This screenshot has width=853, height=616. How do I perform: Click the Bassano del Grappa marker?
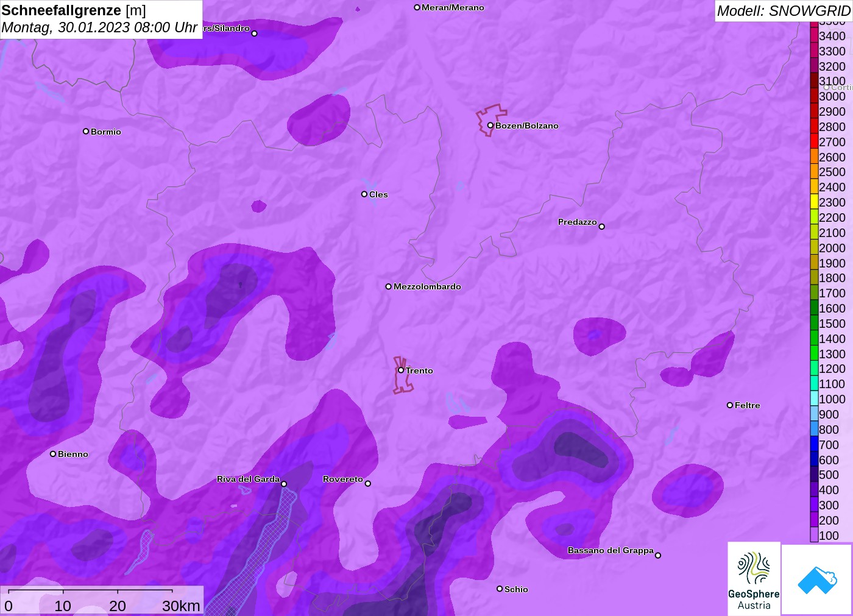coord(658,554)
